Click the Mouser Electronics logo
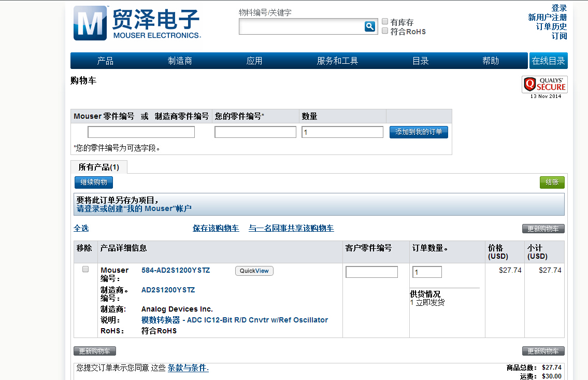This screenshot has width=588, height=380. tap(137, 23)
